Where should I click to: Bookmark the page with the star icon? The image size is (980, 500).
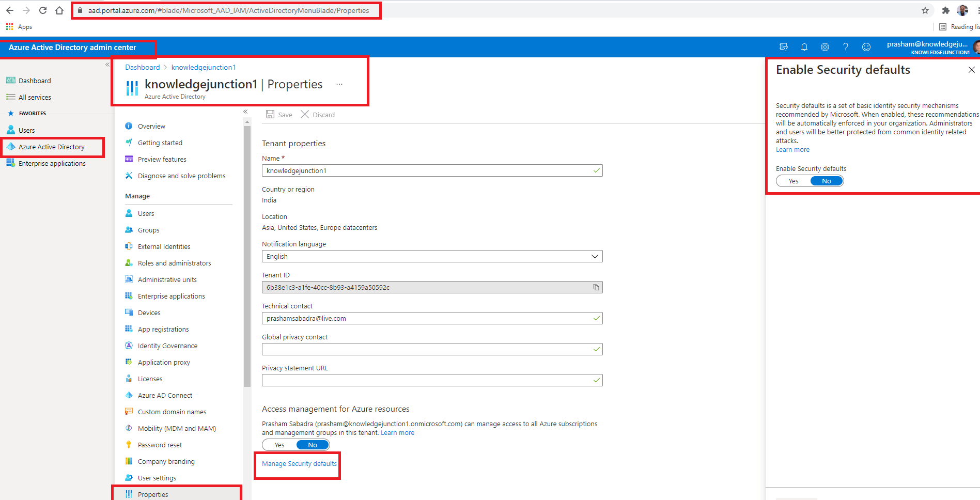(x=925, y=10)
